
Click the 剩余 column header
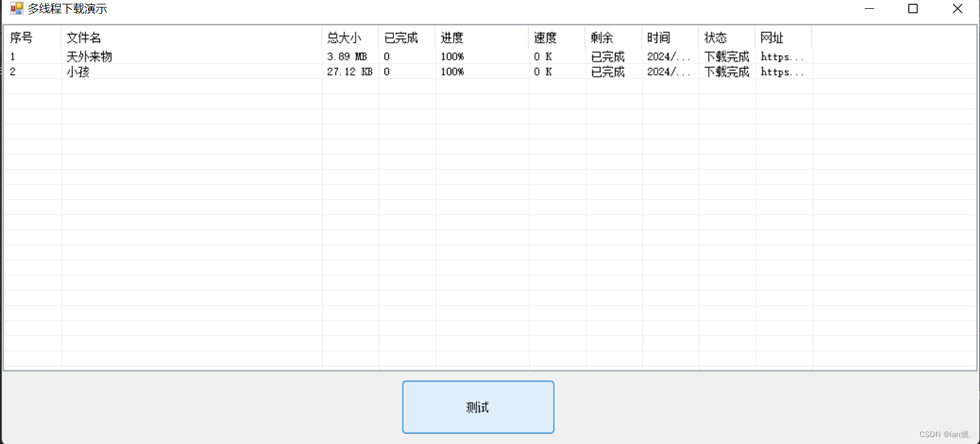pyautogui.click(x=614, y=38)
